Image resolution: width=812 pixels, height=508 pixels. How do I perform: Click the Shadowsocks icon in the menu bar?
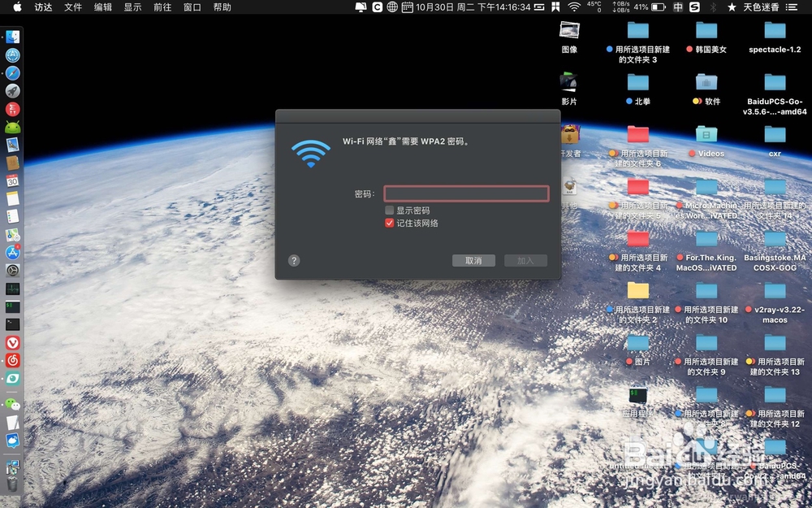[x=693, y=7]
